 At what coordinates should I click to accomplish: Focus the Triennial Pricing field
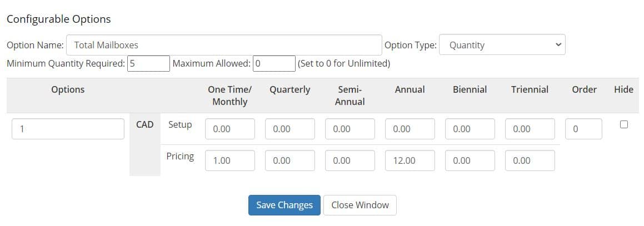tap(530, 160)
